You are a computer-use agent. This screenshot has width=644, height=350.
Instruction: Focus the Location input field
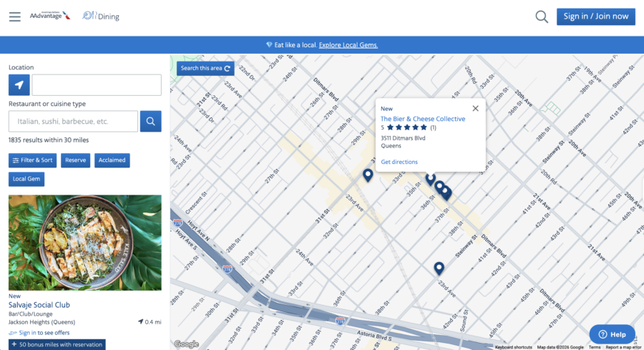tap(97, 85)
